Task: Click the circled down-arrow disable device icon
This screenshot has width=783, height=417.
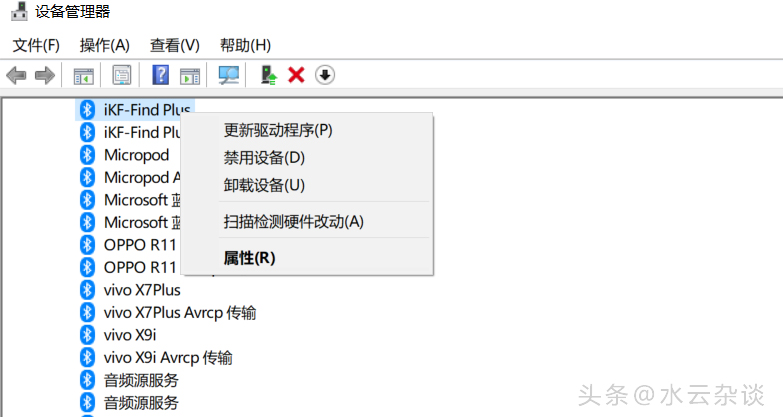Action: click(325, 75)
